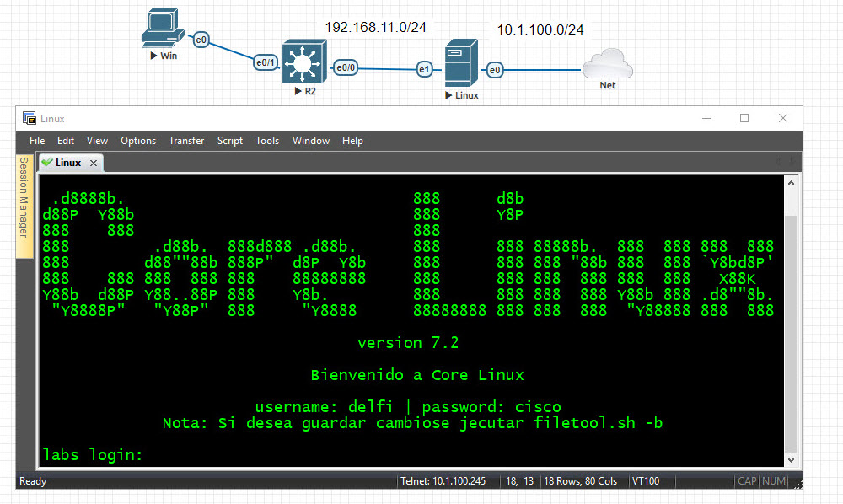This screenshot has width=843, height=504.
Task: Open the Transfer menu
Action: (186, 141)
